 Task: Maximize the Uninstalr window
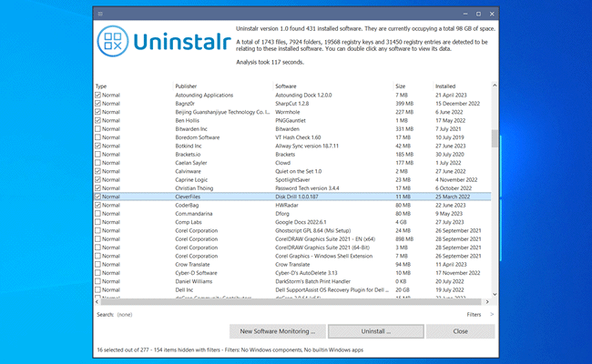(x=478, y=14)
